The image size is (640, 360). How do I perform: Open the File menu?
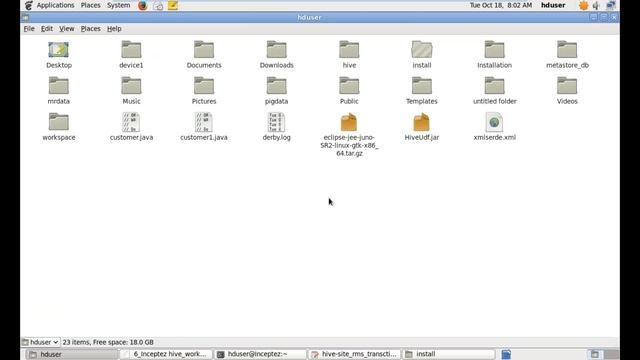(29, 29)
